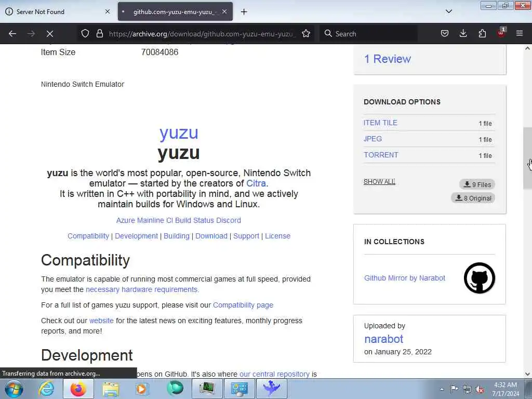Open the Windows Start menu orb
The width and height of the screenshot is (532, 399).
[14, 389]
